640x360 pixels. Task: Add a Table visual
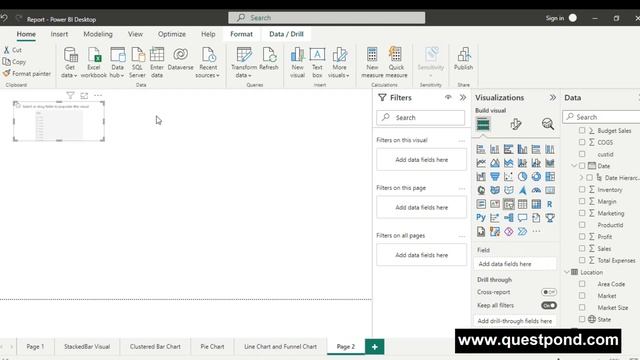[x=522, y=204]
